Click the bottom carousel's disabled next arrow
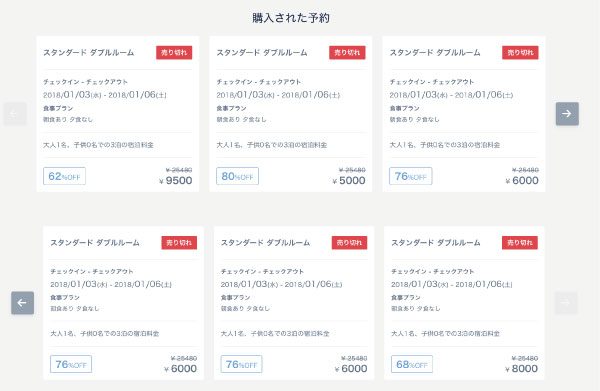Viewport: 600px width, 391px height. click(x=566, y=303)
